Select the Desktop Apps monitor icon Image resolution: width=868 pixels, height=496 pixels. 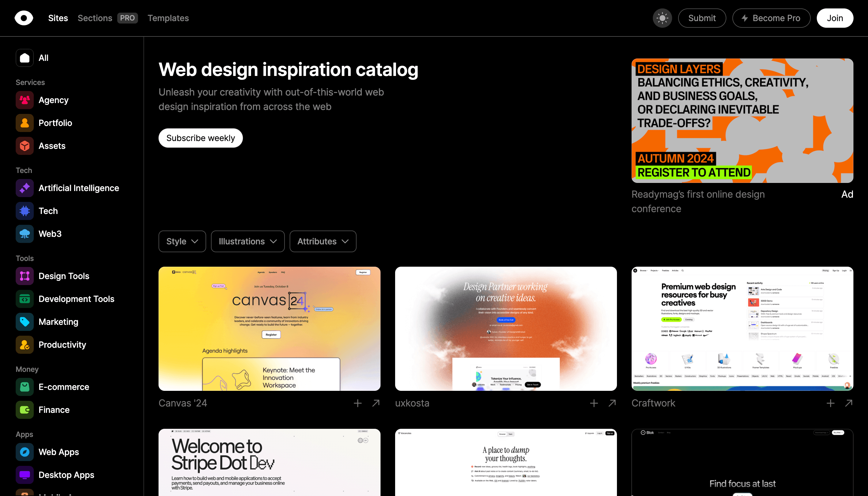click(24, 475)
